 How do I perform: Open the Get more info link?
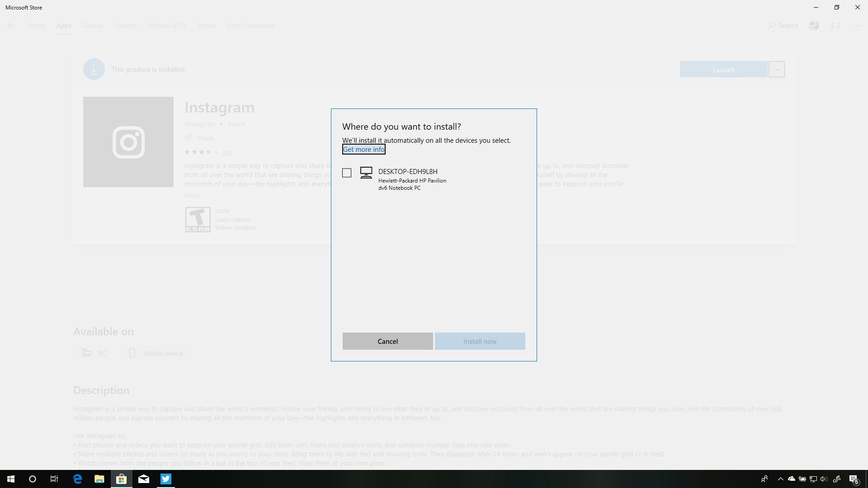[363, 149]
